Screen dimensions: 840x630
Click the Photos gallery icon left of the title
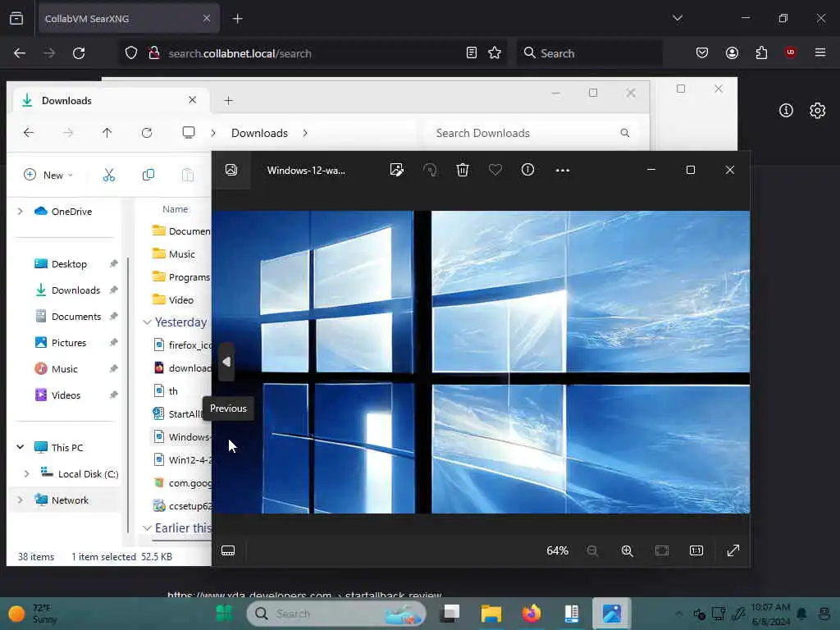click(231, 170)
